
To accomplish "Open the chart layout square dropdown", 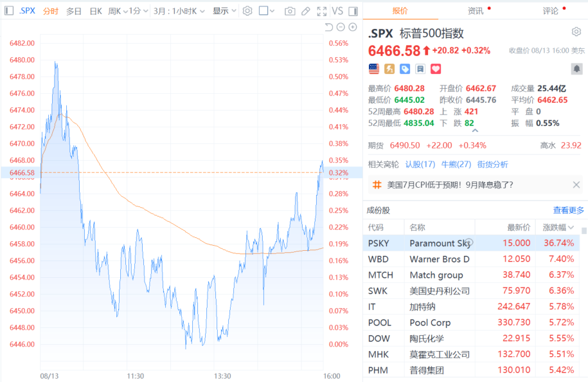I will 267,12.
